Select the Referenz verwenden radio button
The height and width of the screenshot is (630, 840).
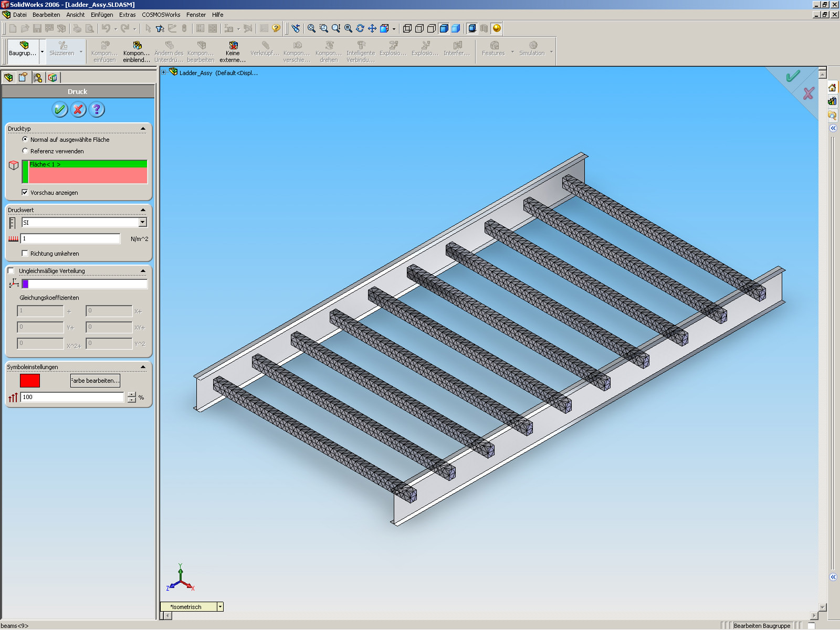25,151
